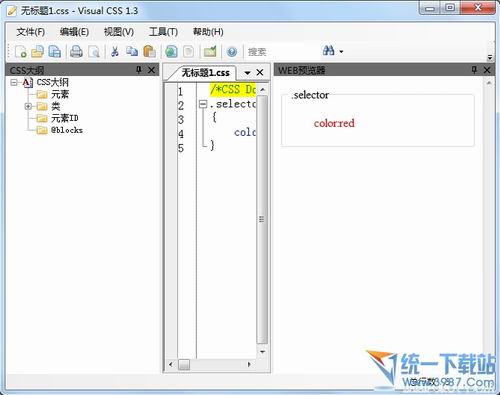Collapse the CSS大纲 root tree node
Screen dimensions: 500x395
14,82
